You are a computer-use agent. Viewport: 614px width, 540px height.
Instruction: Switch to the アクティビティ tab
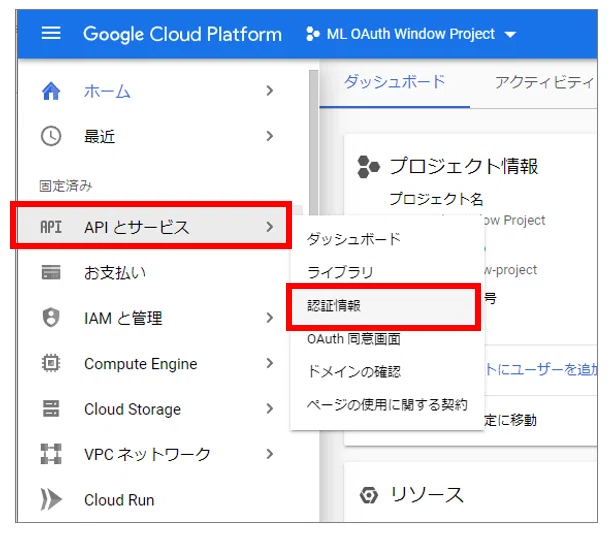(544, 82)
